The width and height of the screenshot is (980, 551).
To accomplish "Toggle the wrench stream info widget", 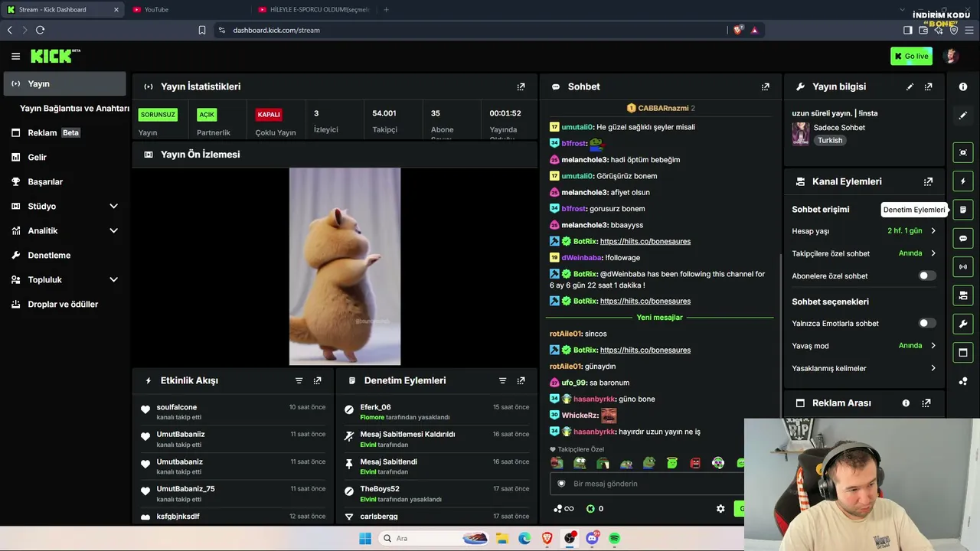I will click(x=963, y=324).
